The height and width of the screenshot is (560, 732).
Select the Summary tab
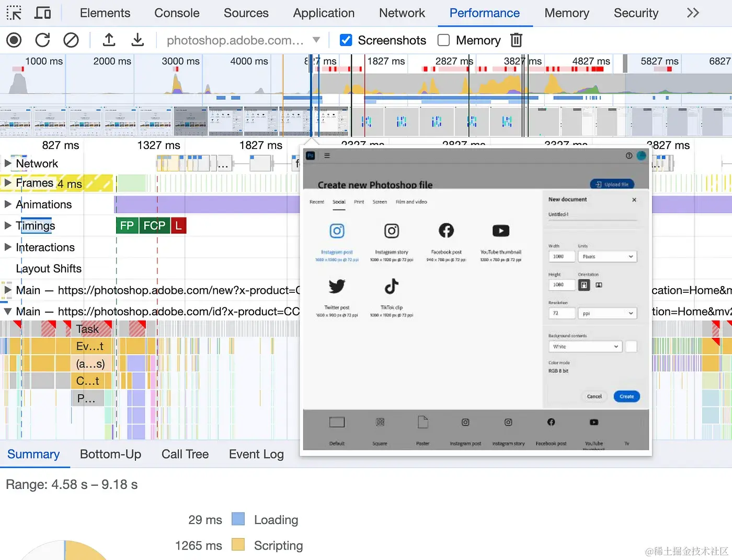tap(33, 454)
